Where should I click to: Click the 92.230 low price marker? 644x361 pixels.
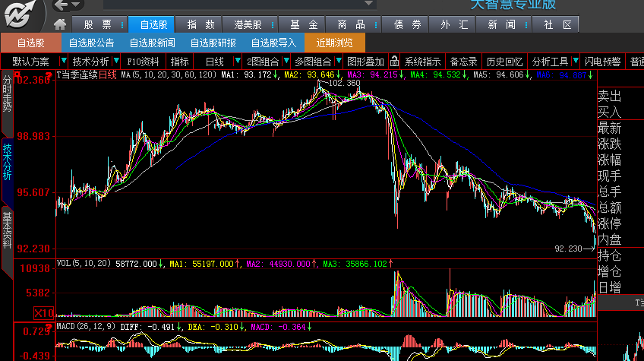(x=568, y=249)
